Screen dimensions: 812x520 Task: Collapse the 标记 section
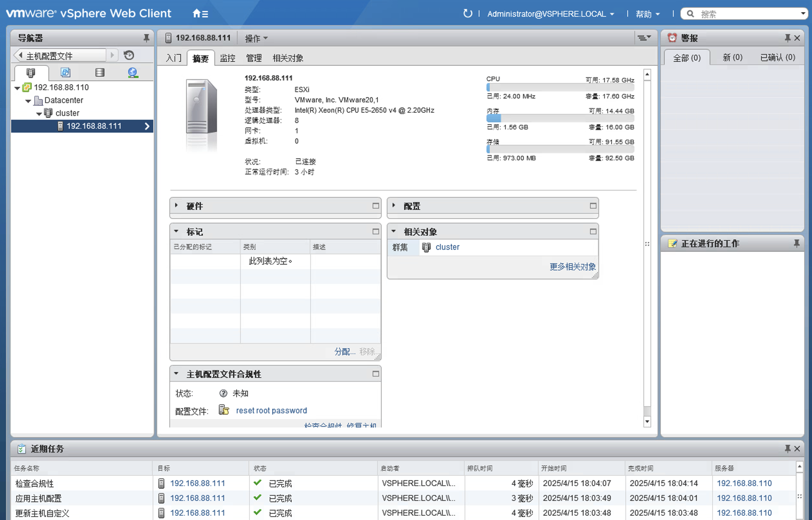(176, 231)
